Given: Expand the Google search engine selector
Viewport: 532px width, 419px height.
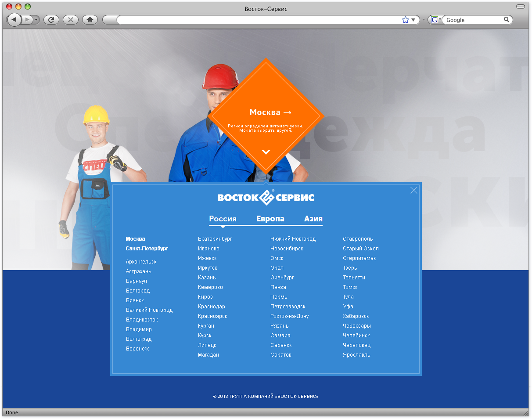Looking at the screenshot, I should (435, 20).
